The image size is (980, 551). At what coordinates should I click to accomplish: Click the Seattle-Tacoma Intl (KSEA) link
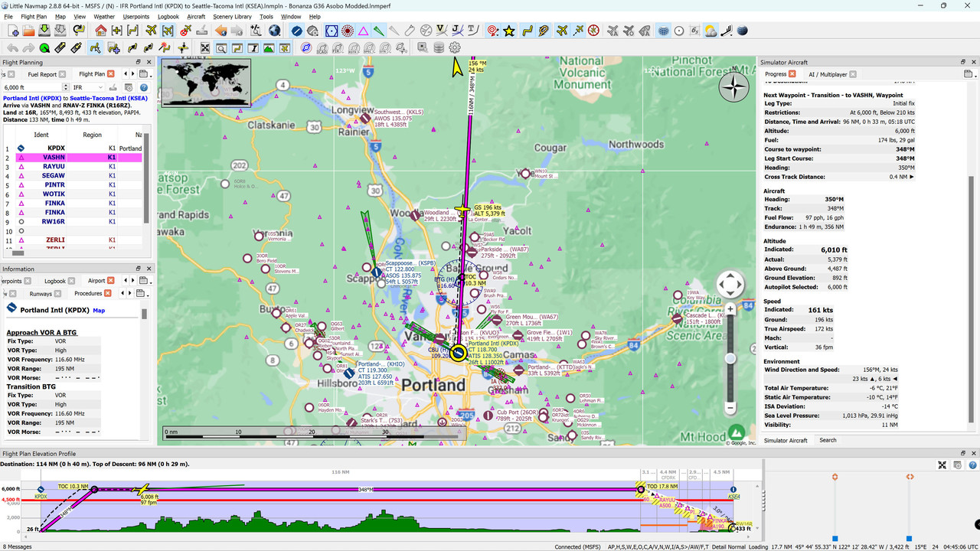(x=110, y=98)
